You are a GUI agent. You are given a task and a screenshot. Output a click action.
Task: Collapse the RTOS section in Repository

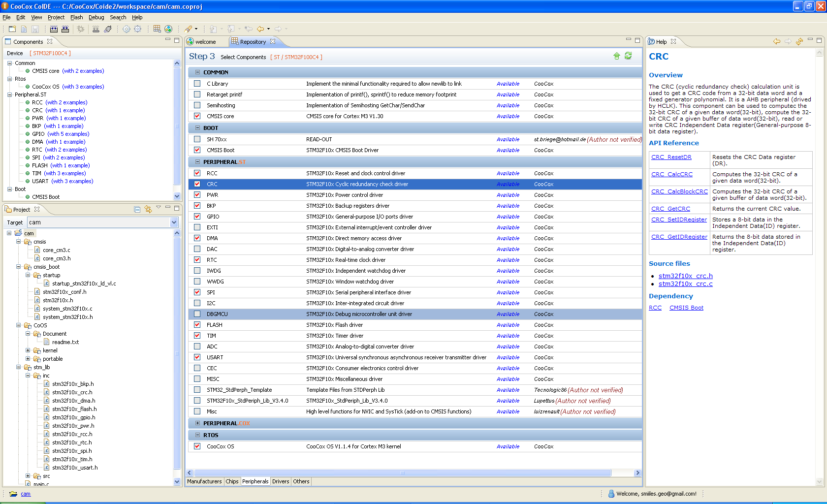197,435
